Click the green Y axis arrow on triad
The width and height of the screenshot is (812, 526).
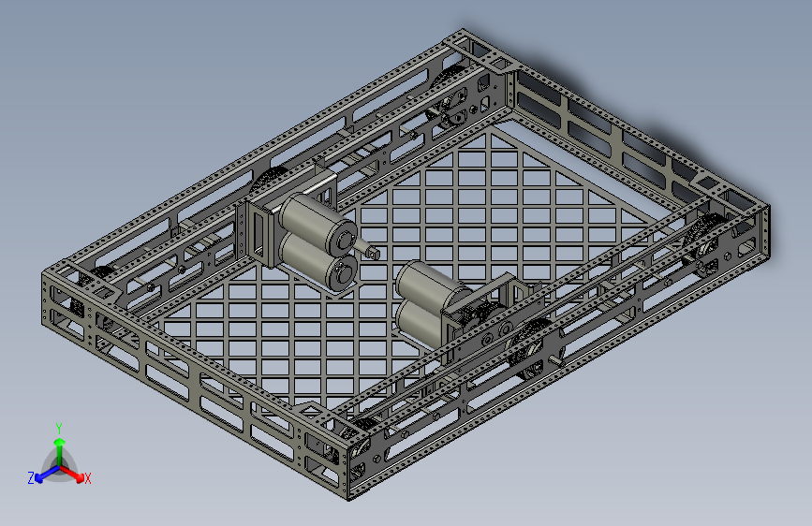(60, 451)
